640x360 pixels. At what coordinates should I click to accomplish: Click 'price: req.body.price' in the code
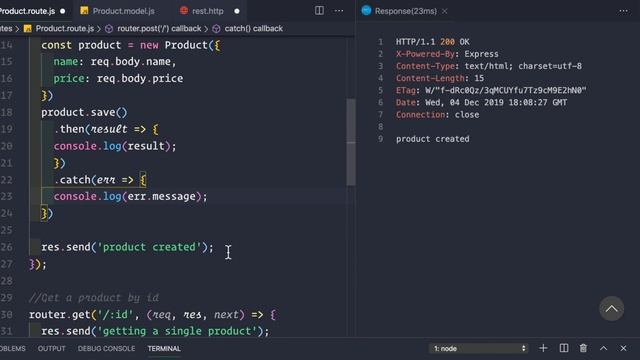coord(118,78)
